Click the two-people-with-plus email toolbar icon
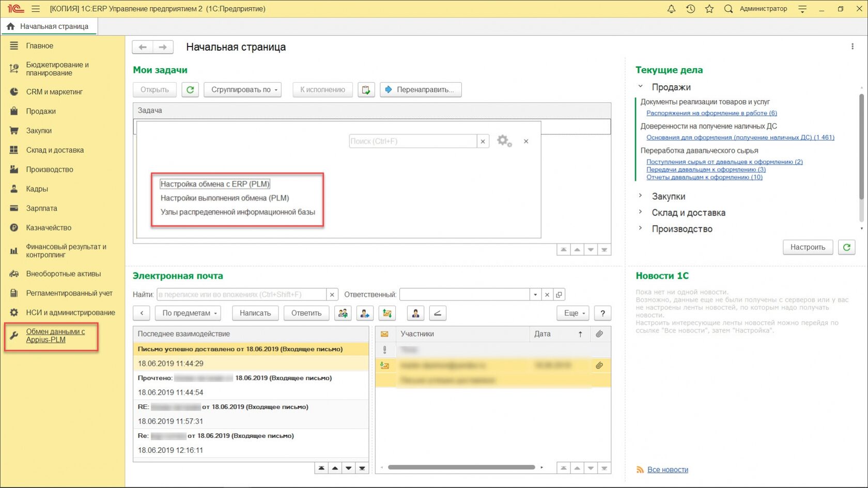Viewport: 868px width, 488px height. pyautogui.click(x=343, y=313)
